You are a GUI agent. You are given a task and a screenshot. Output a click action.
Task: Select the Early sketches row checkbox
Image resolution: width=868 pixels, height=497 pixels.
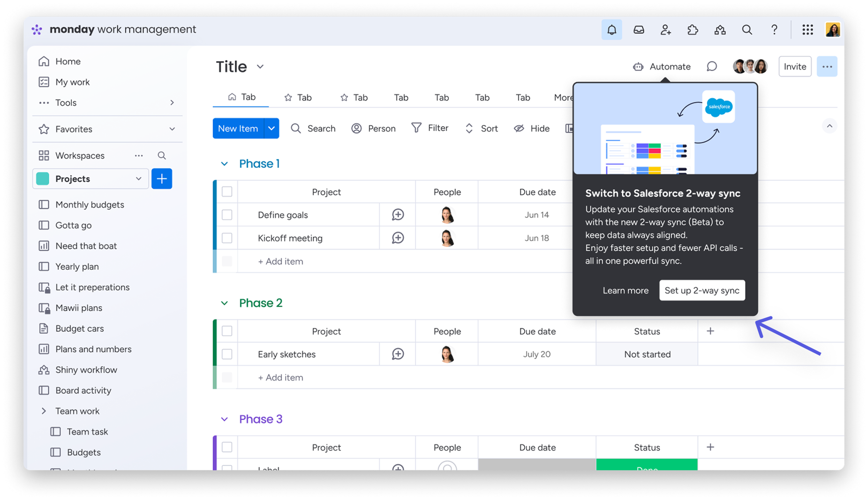tap(227, 354)
